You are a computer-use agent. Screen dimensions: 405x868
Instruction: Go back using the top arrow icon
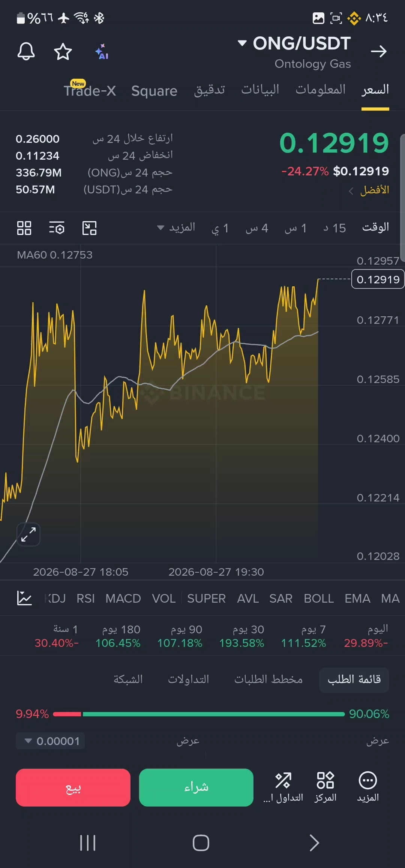click(379, 51)
